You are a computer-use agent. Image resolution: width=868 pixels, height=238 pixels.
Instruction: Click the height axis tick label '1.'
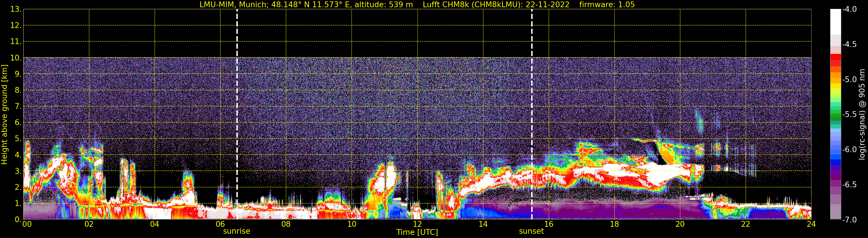[x=18, y=204]
